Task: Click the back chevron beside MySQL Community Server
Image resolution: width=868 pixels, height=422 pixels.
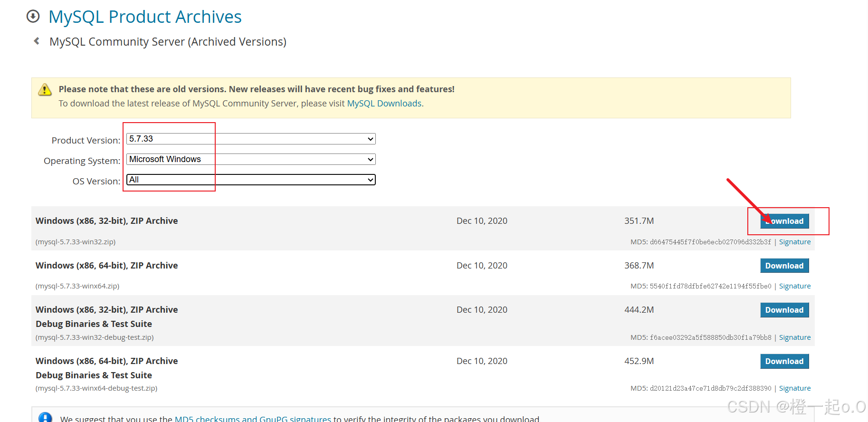Action: point(37,41)
